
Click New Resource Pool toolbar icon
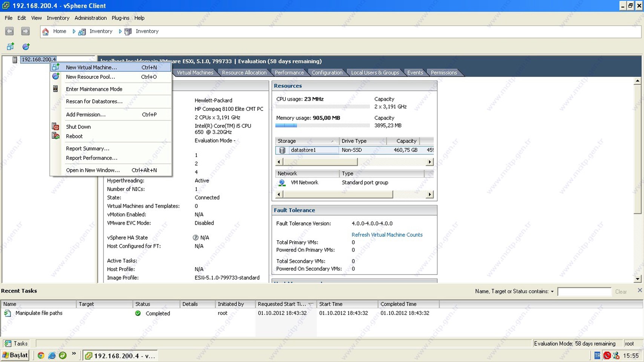pos(26,46)
